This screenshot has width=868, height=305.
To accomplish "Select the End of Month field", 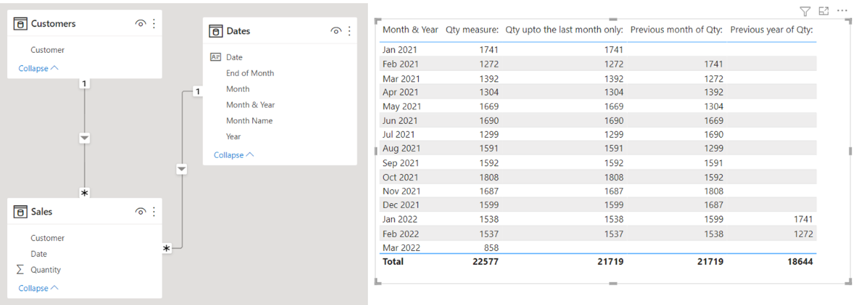I will click(x=250, y=73).
